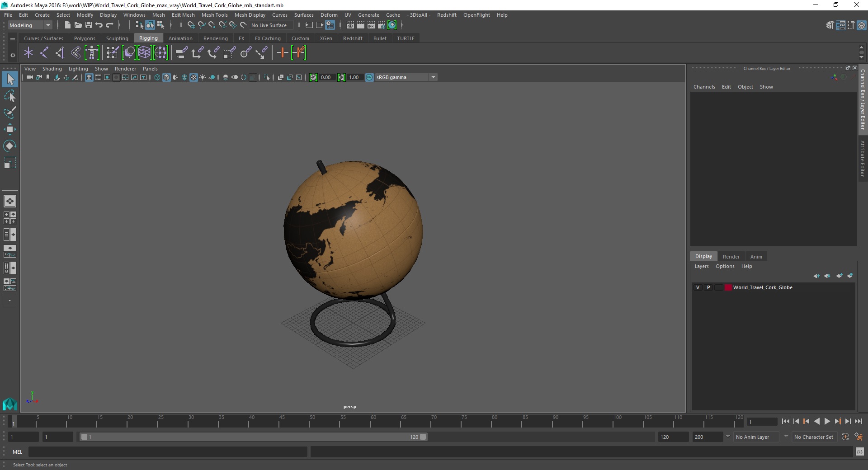Open the viewport Panels menu
The image size is (868, 470).
[x=150, y=69]
